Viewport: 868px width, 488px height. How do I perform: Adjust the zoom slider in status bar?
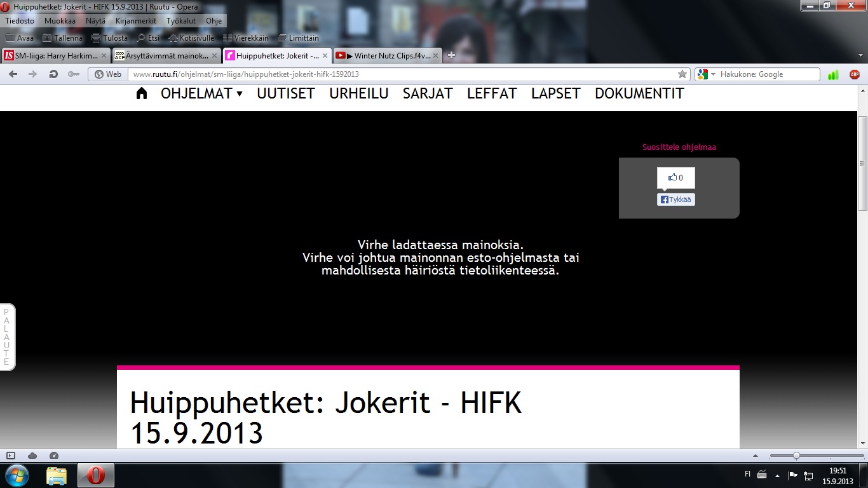click(x=796, y=456)
